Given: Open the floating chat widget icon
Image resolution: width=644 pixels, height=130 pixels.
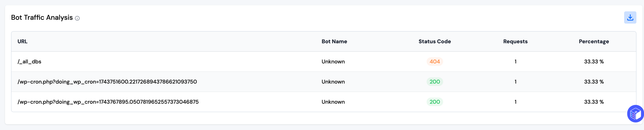Looking at the screenshot, I should [x=635, y=114].
